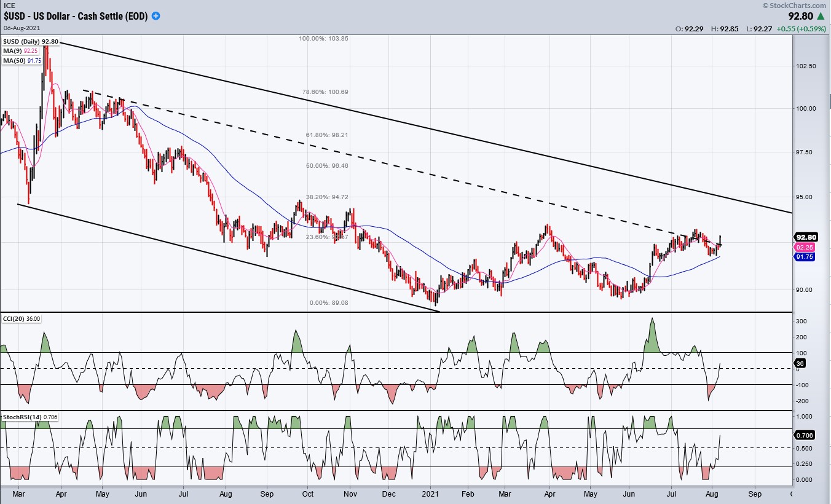The width and height of the screenshot is (831, 504).
Task: Click the 97.50 price axis label
Action: tap(805, 152)
